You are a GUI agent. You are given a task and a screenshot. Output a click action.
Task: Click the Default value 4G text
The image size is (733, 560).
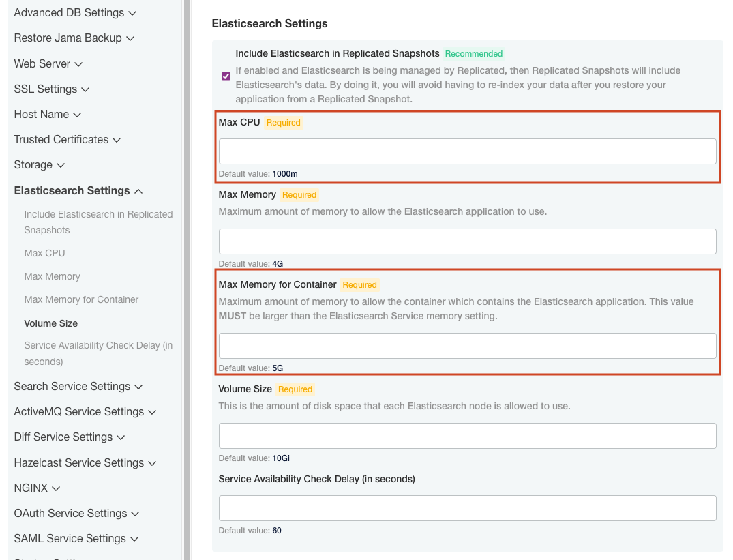tap(250, 264)
